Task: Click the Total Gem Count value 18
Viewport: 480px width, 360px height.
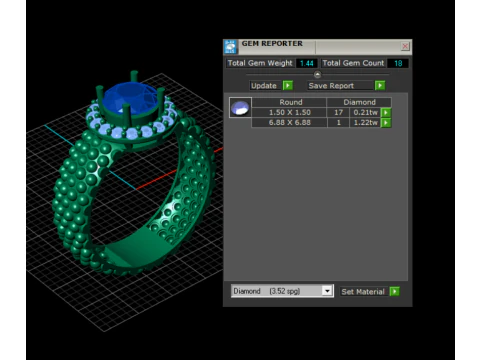Action: 398,63
